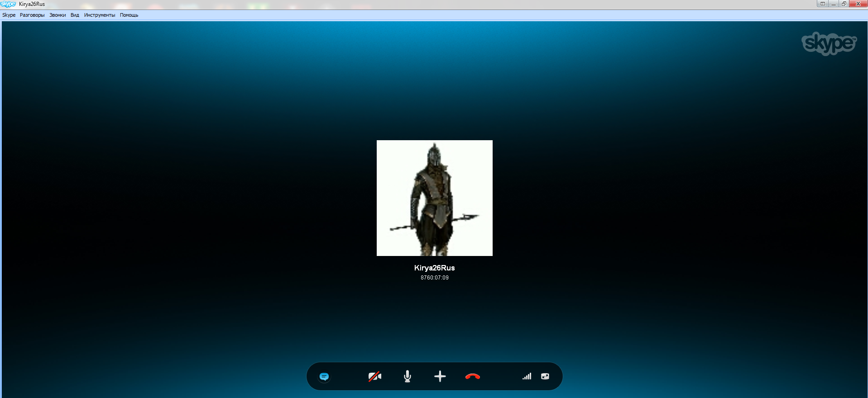Expand the Инструменты menu
The height and width of the screenshot is (398, 868).
(100, 15)
